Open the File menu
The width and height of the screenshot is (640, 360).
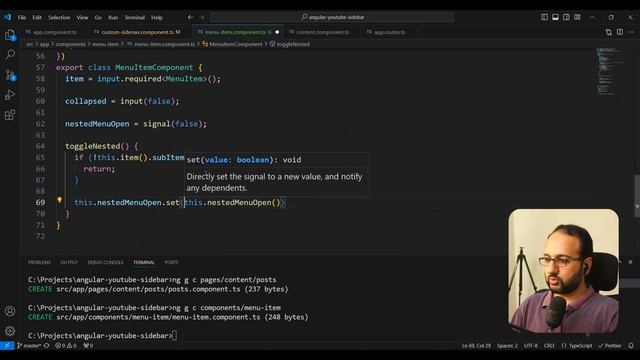tap(22, 18)
